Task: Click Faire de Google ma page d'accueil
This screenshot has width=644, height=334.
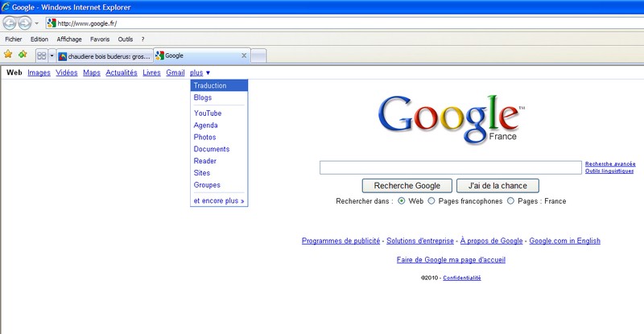Action: pos(451,260)
